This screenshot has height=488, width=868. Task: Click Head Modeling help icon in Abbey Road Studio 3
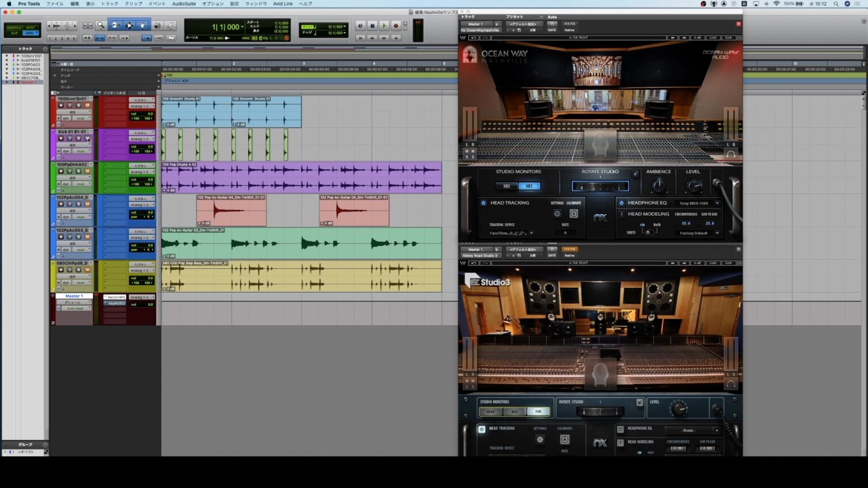[x=620, y=442]
